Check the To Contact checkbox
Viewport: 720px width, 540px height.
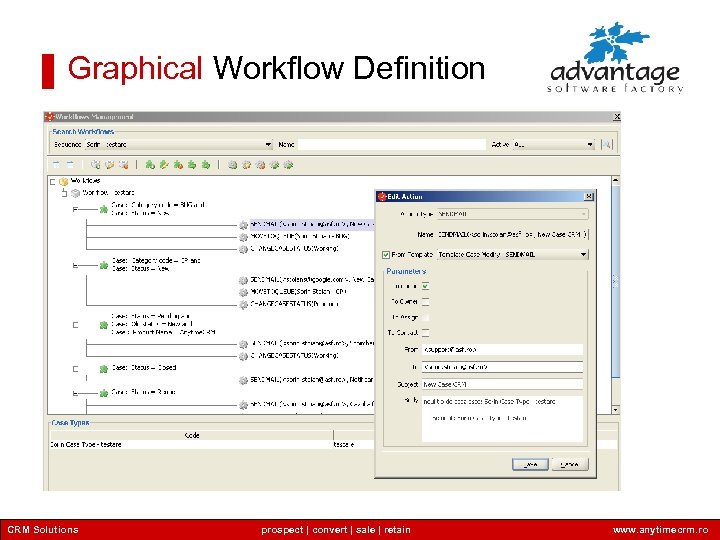coord(426,332)
